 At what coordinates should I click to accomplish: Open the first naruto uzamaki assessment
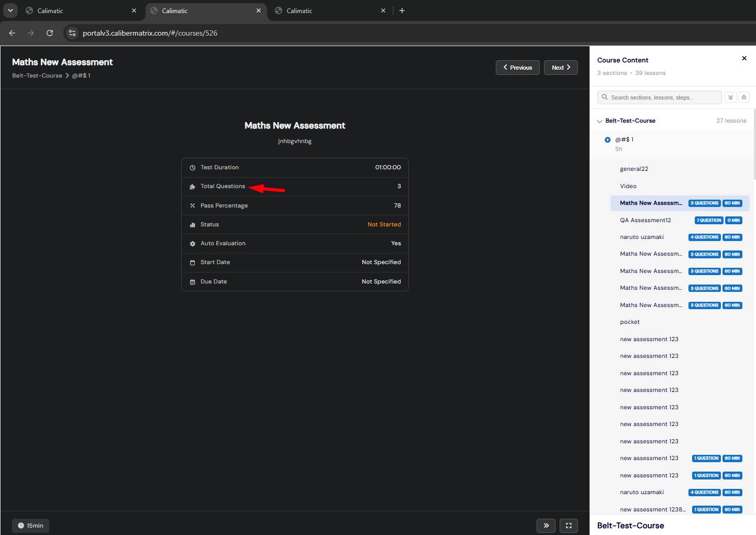pos(641,237)
